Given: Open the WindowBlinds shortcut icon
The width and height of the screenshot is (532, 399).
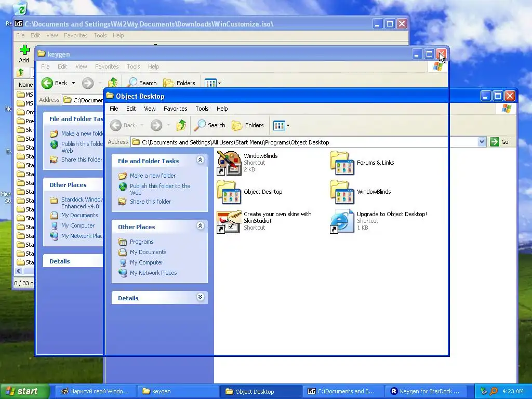Looking at the screenshot, I should point(229,163).
